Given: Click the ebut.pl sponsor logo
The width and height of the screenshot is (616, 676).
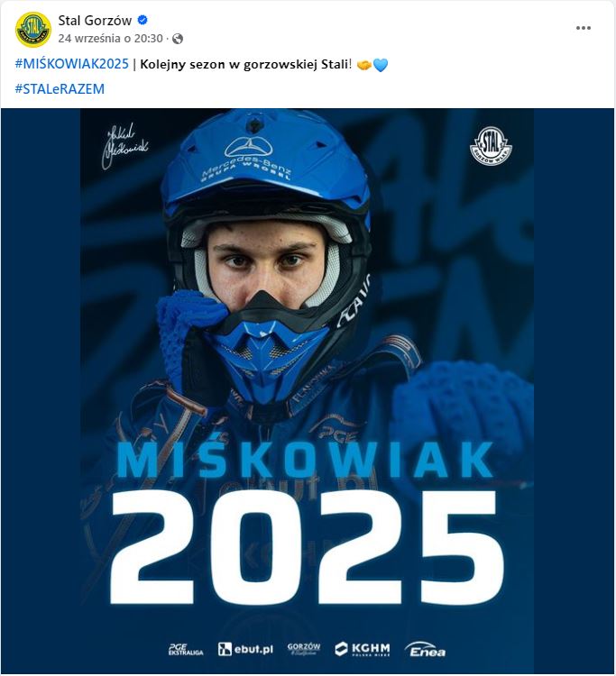Looking at the screenshot, I should tap(244, 649).
